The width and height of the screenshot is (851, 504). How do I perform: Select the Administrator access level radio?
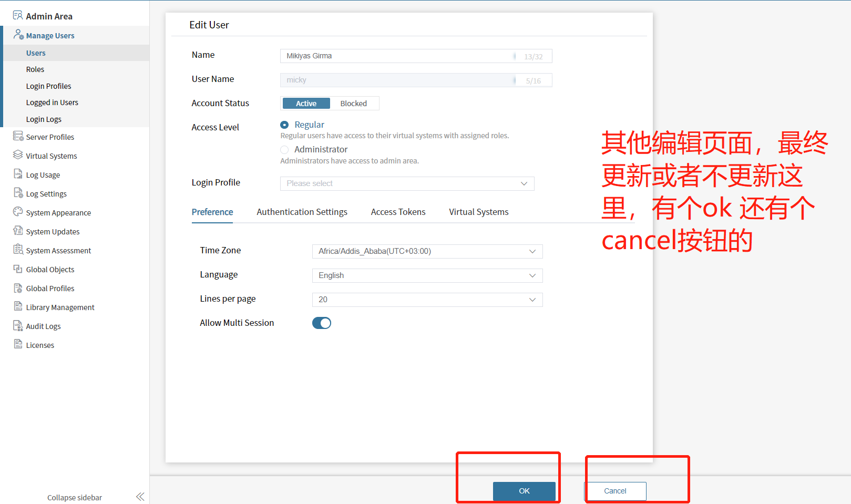284,150
